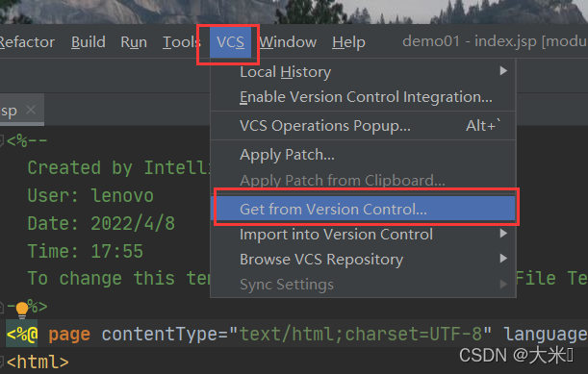The height and width of the screenshot is (374, 588).
Task: Select Get from Version Control
Action: tap(363, 209)
